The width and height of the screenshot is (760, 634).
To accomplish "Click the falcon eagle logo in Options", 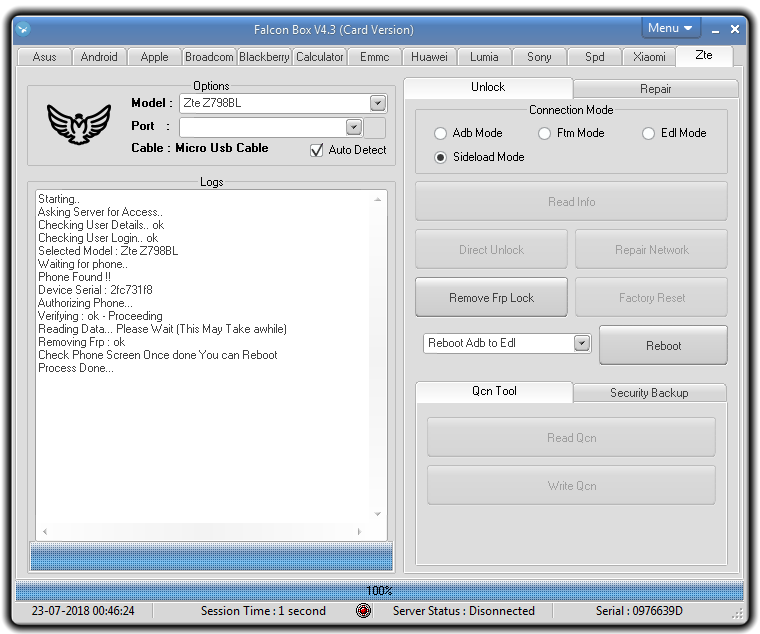I will pos(79,124).
